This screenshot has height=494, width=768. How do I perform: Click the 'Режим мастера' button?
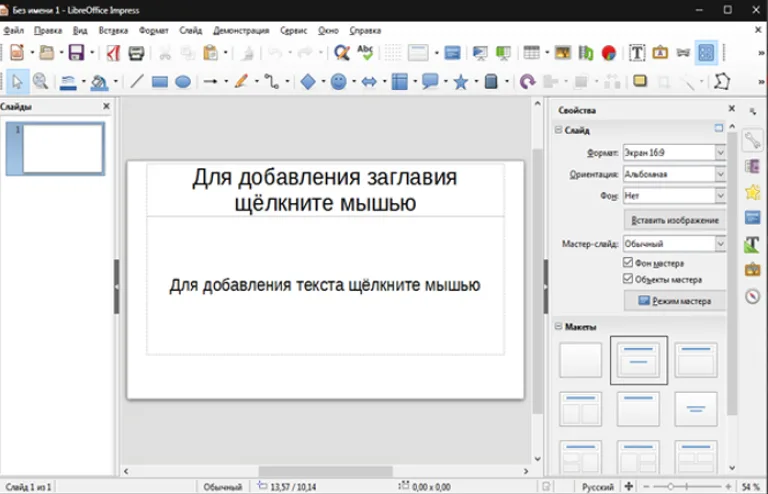(x=674, y=301)
